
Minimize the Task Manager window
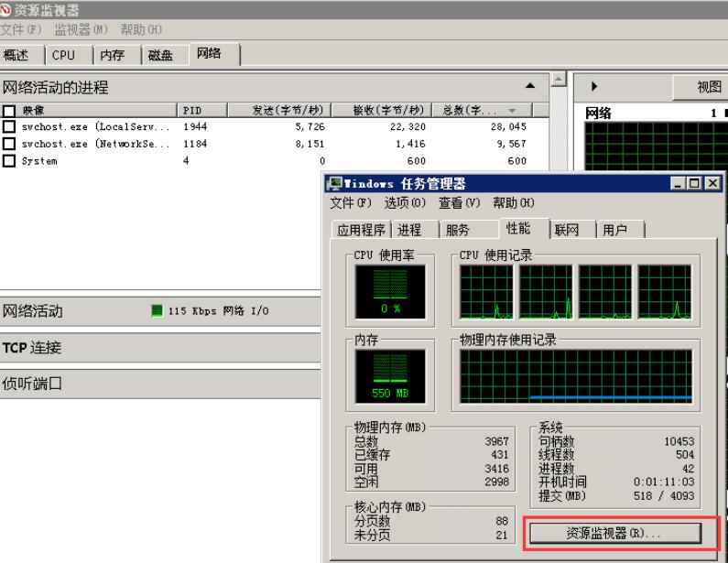[x=678, y=183]
